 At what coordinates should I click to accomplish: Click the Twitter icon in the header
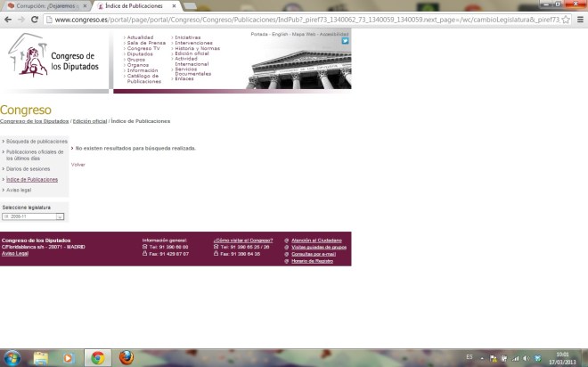346,41
